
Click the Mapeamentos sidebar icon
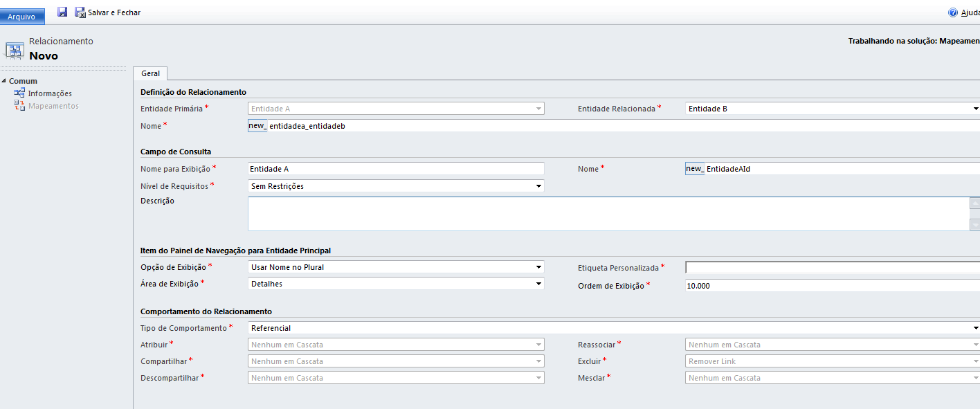tap(19, 106)
